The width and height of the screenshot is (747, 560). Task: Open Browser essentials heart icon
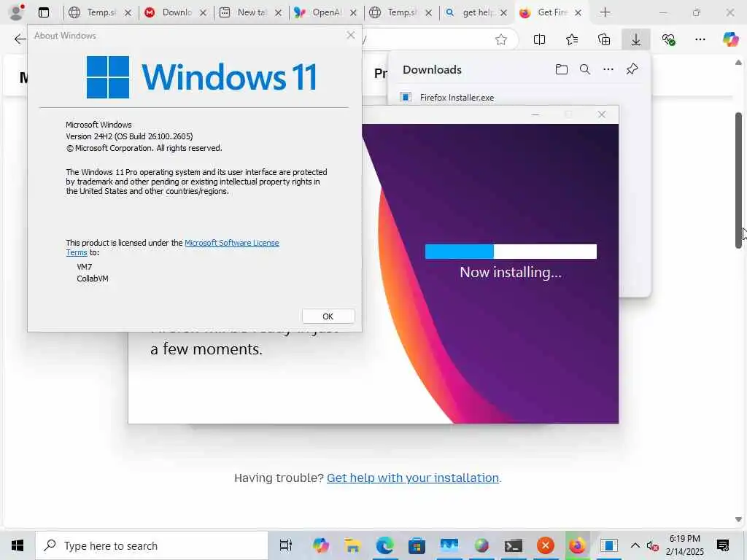tap(668, 39)
